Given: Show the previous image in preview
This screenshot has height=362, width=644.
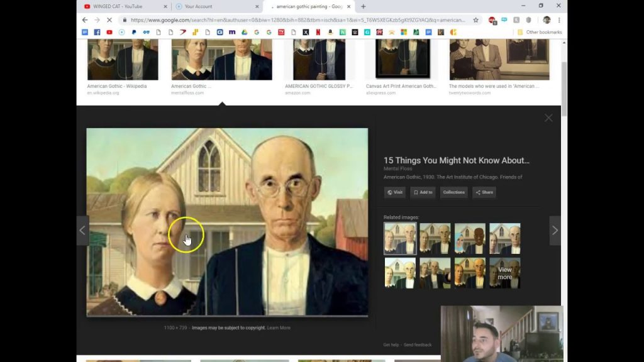Looking at the screenshot, I should 82,231.
